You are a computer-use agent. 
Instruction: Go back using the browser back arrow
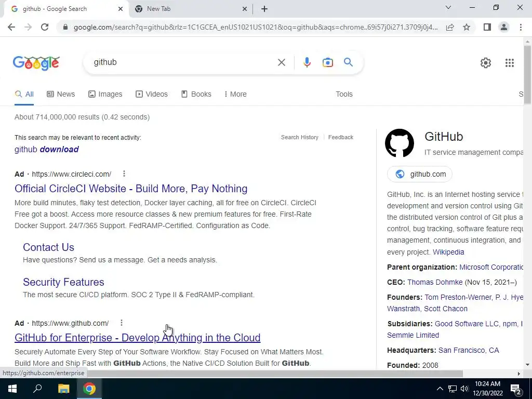click(11, 27)
